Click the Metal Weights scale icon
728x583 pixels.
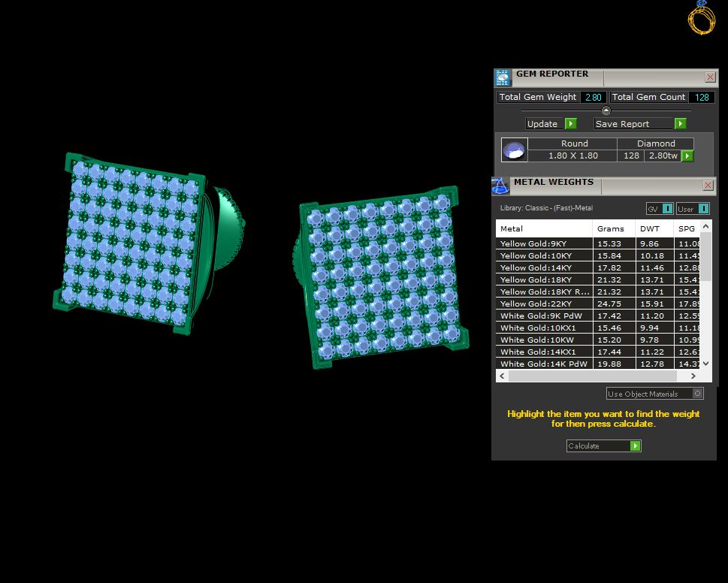click(x=500, y=186)
